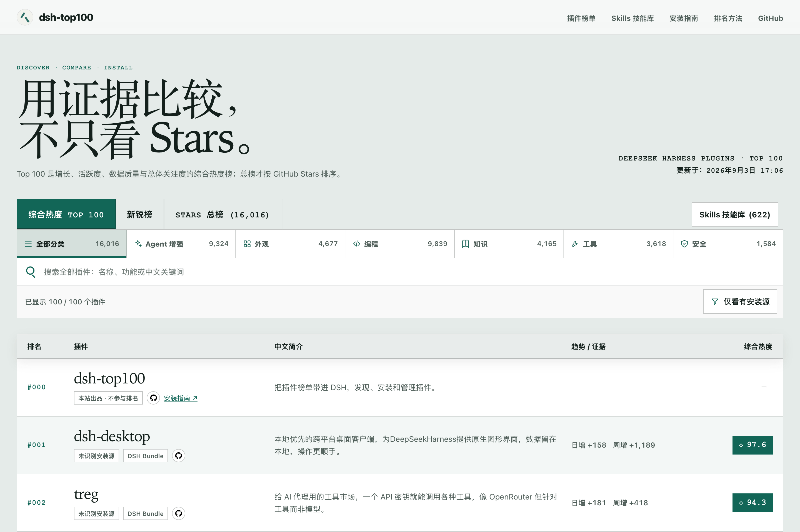Switch to 新锐榜 tab
The image size is (800, 532).
pyautogui.click(x=139, y=214)
